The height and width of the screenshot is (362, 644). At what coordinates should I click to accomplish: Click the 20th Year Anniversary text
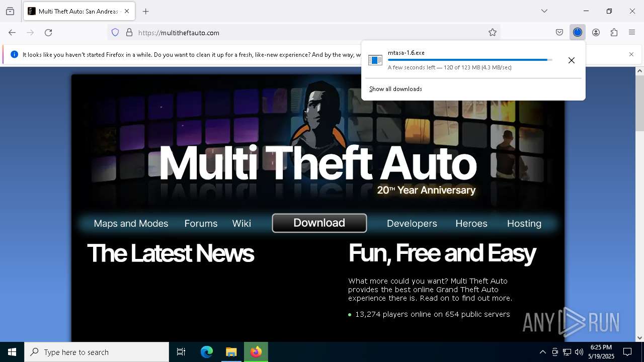426,190
